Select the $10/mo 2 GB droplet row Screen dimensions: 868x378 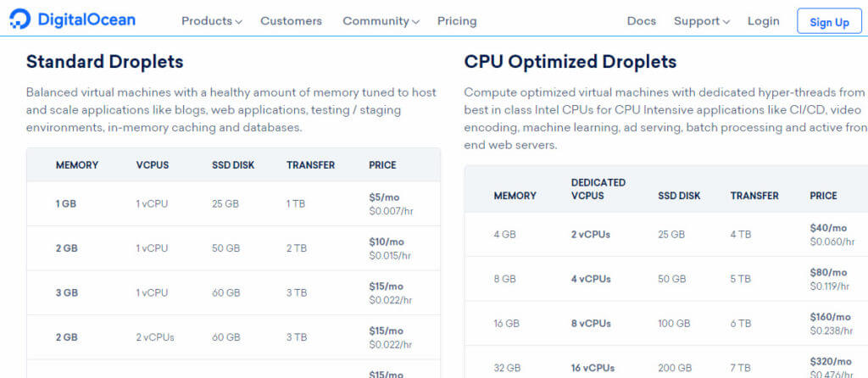234,248
